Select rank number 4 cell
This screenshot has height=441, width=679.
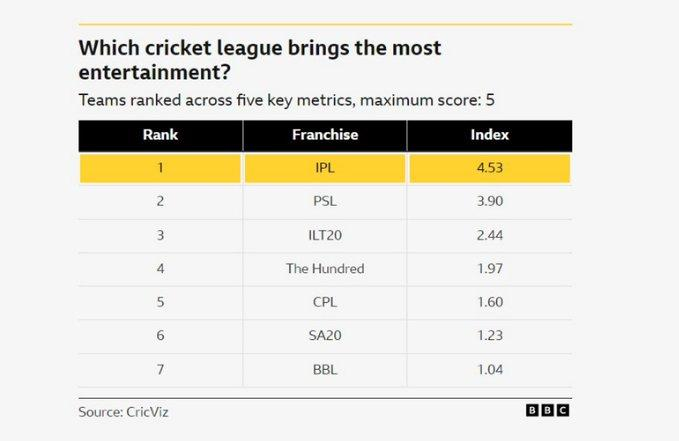point(160,269)
